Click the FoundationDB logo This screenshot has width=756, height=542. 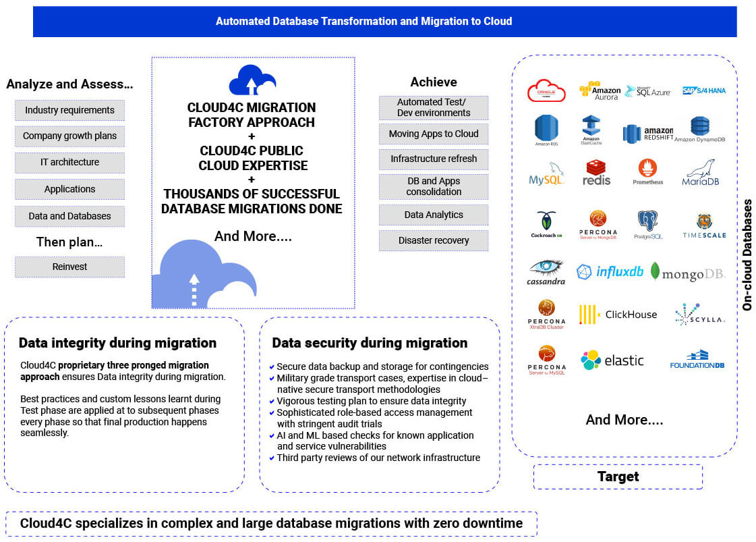pos(697,360)
